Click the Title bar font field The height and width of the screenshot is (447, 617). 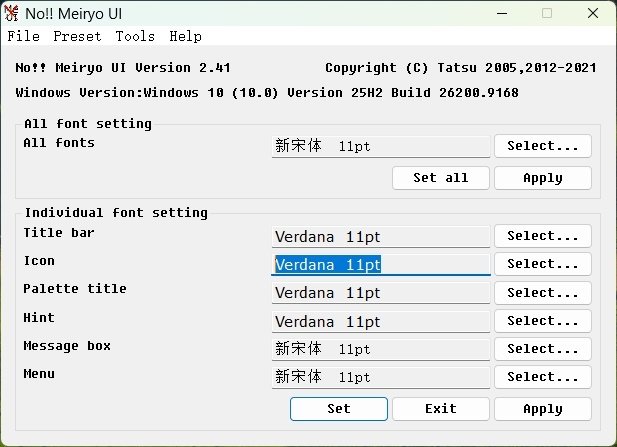pos(381,236)
